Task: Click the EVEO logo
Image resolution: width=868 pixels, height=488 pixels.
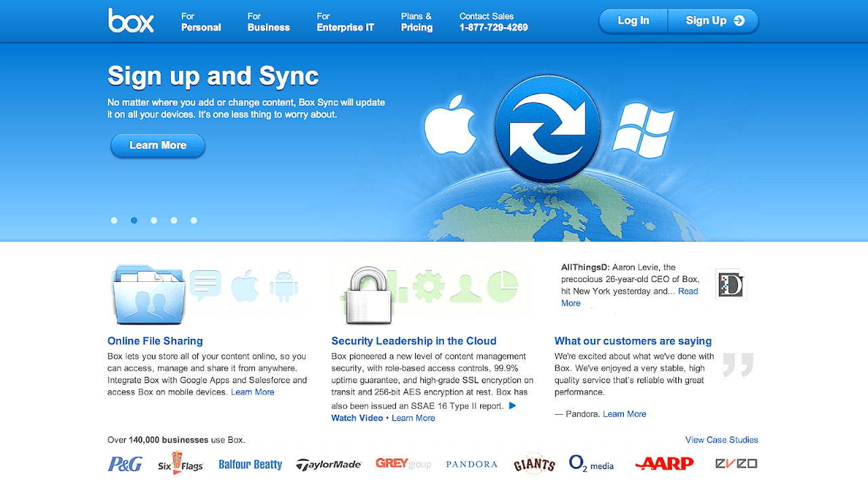Action: [736, 464]
